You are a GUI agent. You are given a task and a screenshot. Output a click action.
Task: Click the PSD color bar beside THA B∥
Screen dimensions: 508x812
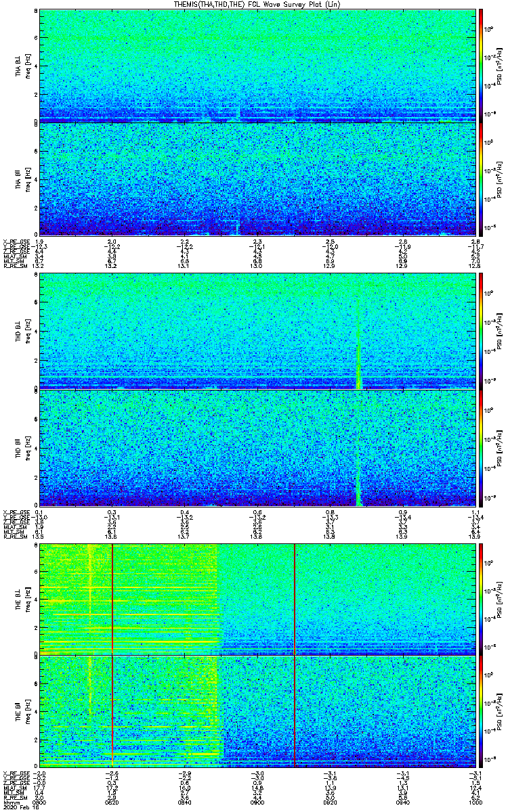coord(481,179)
